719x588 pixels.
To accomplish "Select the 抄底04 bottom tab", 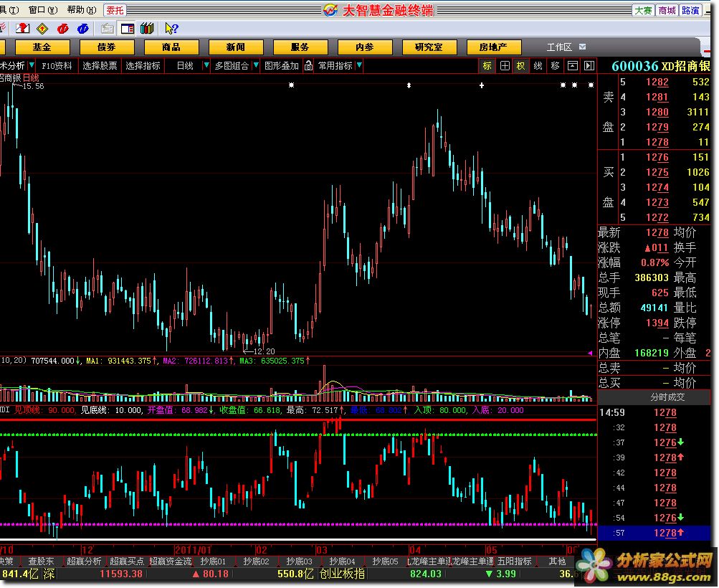I will (x=343, y=561).
